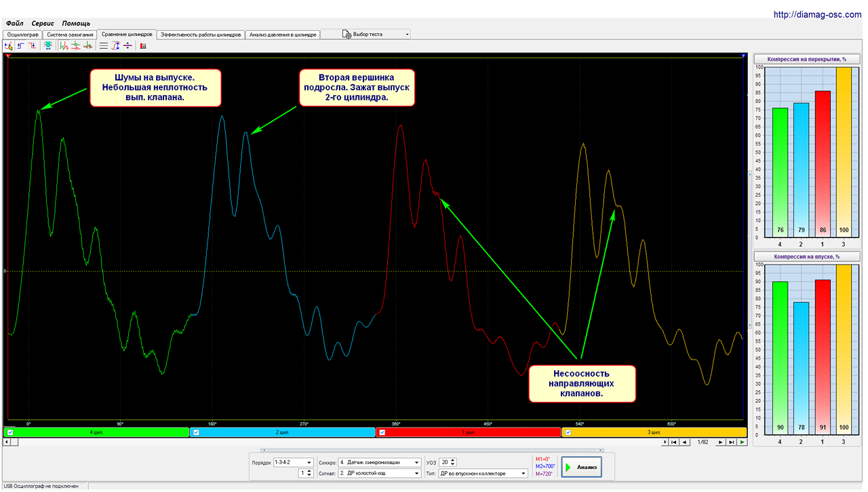The image size is (868, 492).
Task: Go to previous frame arrow
Action: (x=684, y=442)
